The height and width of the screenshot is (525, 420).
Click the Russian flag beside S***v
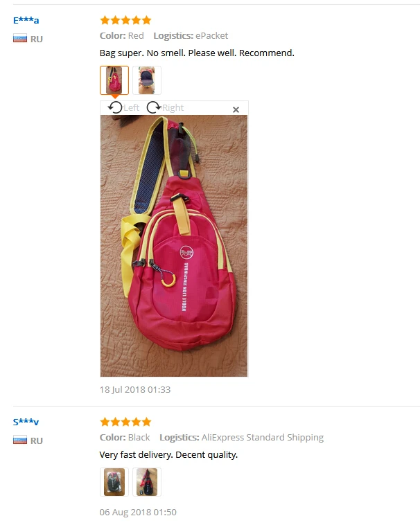[20, 440]
